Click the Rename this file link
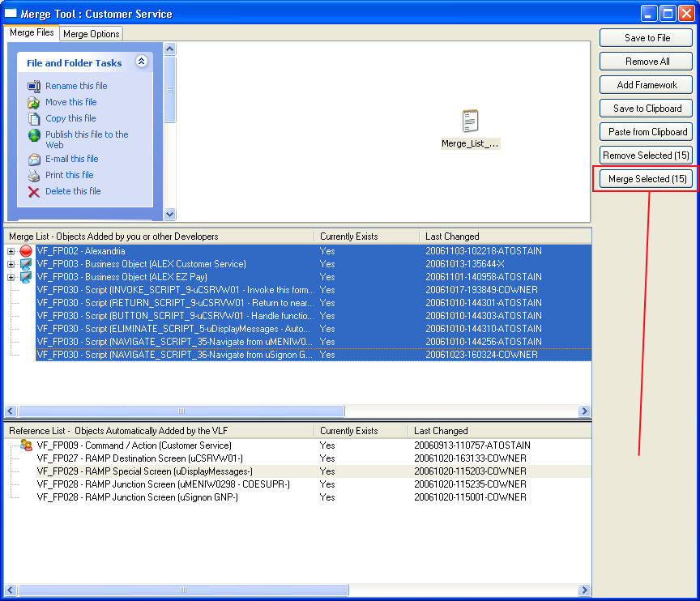700x601 pixels. pyautogui.click(x=76, y=86)
